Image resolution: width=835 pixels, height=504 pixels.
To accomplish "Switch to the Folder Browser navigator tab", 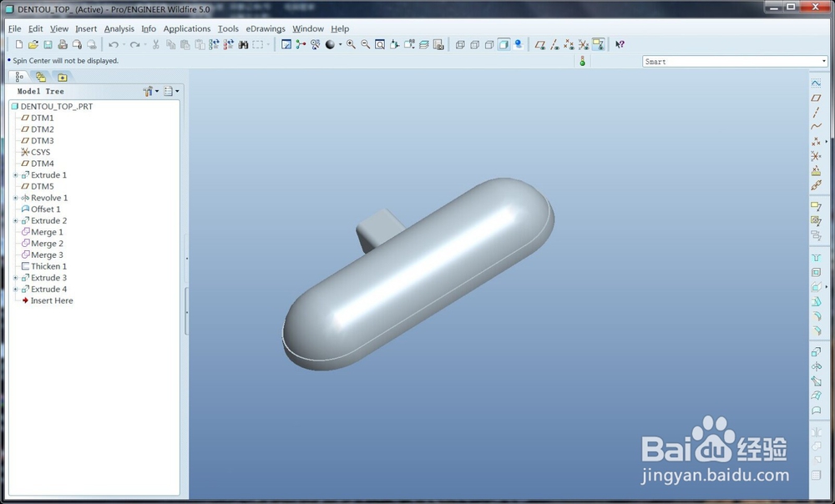I will pos(40,77).
